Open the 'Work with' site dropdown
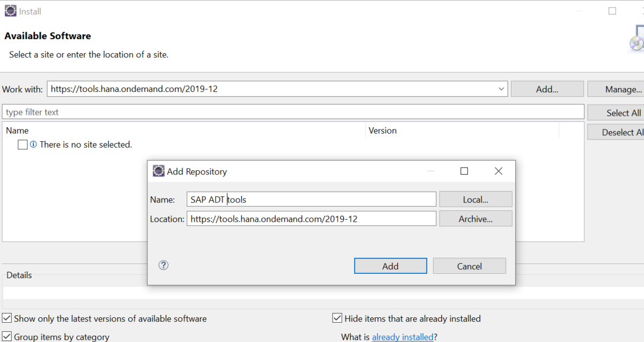This screenshot has width=644, height=342. [x=501, y=89]
